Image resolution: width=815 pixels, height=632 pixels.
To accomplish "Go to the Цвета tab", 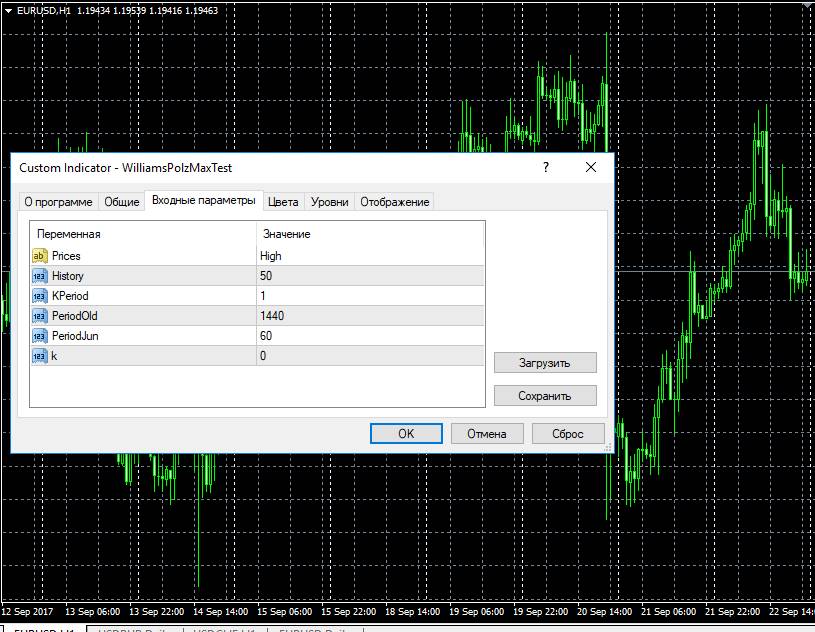I will 283,202.
